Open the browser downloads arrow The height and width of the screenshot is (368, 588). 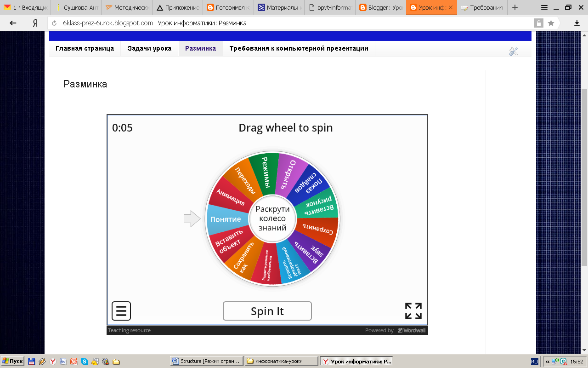(577, 23)
